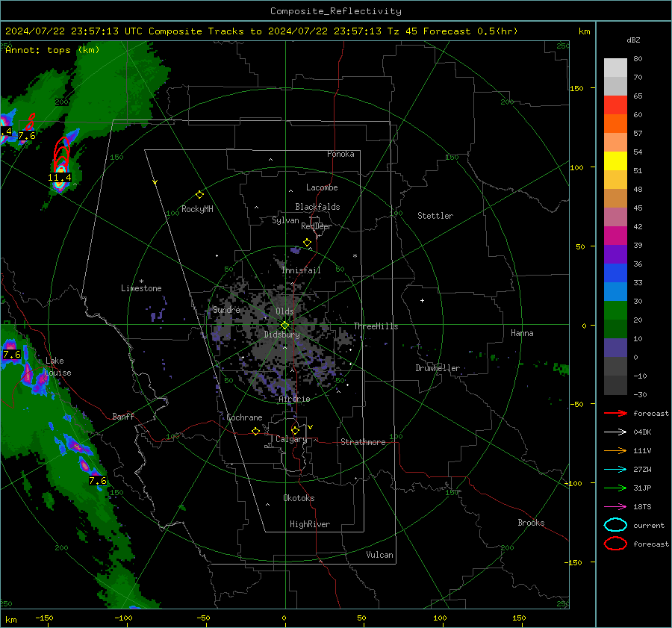
Task: Click the red swatch below 65 dBZ
Action: click(615, 105)
